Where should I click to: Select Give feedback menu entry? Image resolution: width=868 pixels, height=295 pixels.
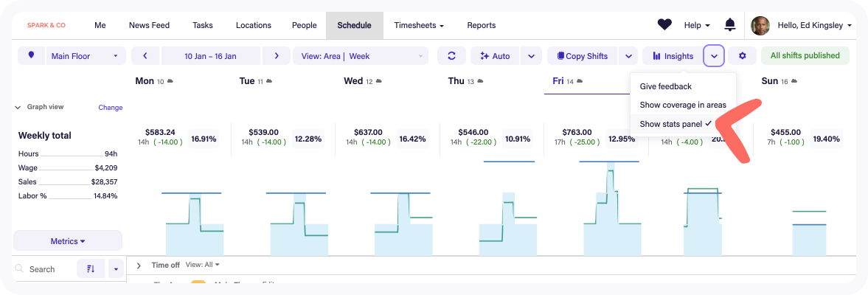(x=665, y=86)
